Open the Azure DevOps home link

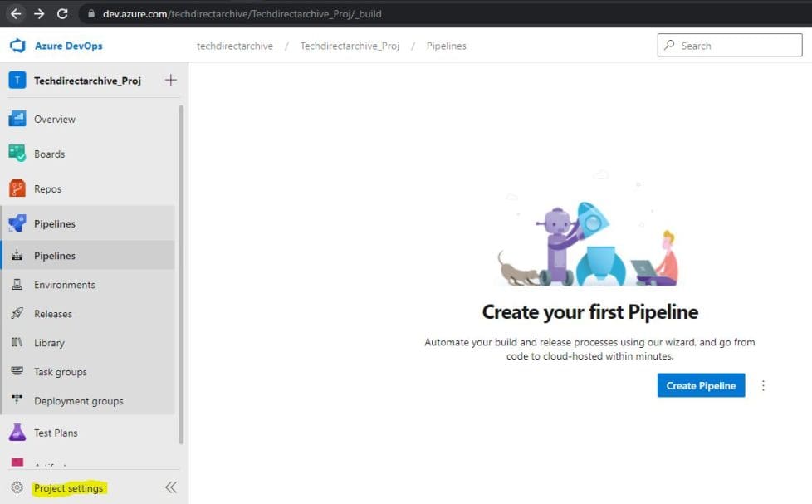click(68, 46)
